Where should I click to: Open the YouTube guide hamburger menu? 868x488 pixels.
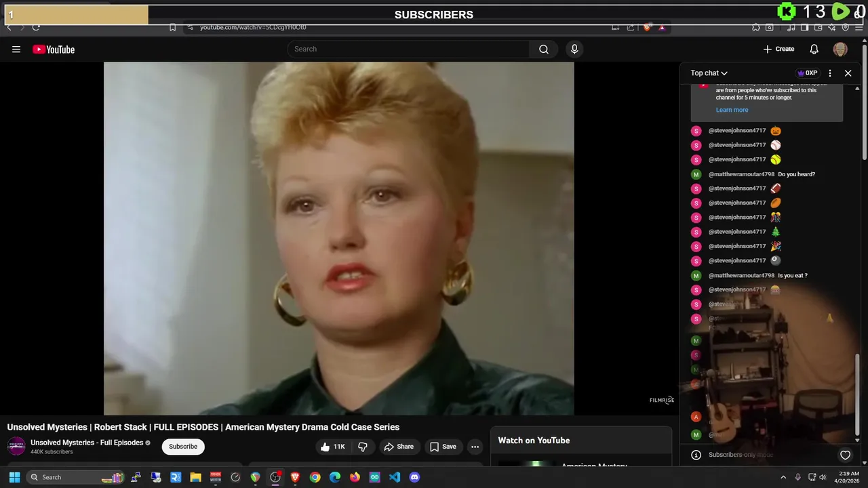16,49
